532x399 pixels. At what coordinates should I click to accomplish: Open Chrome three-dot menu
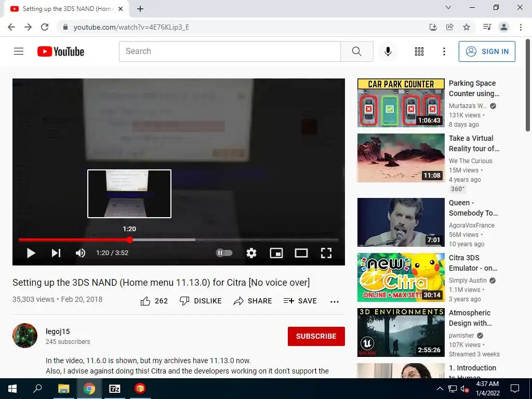(521, 27)
